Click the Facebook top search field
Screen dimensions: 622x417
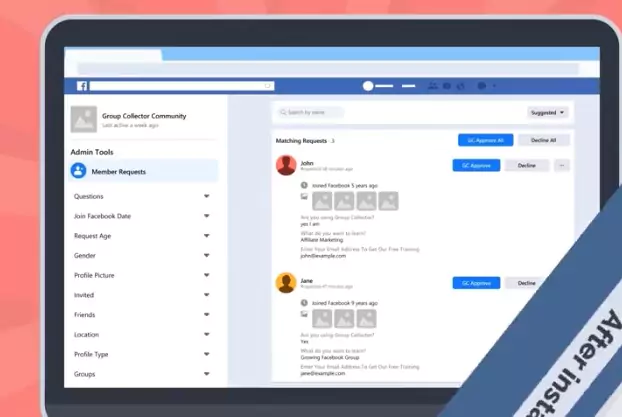pyautogui.click(x=182, y=86)
